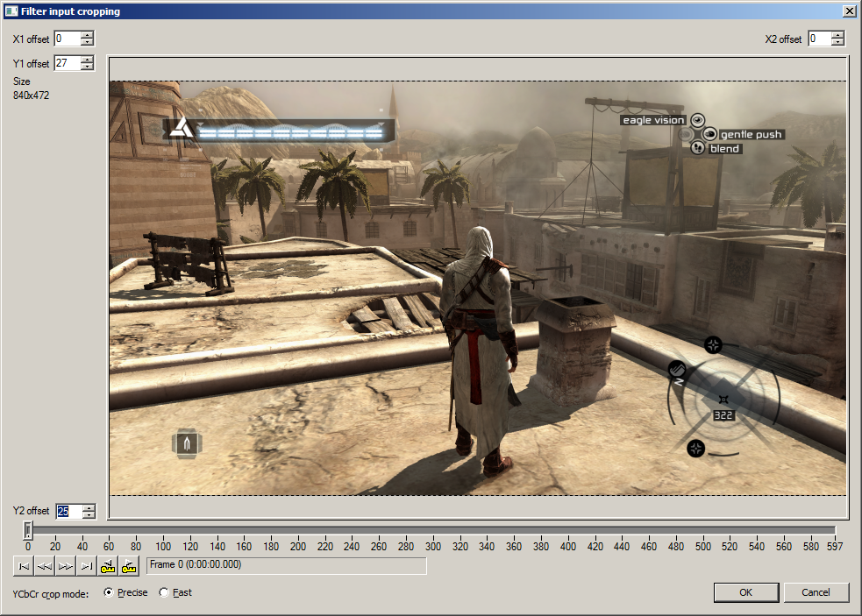This screenshot has height=616, width=862.
Task: Click the dialog icon in the title bar
Action: (x=11, y=11)
